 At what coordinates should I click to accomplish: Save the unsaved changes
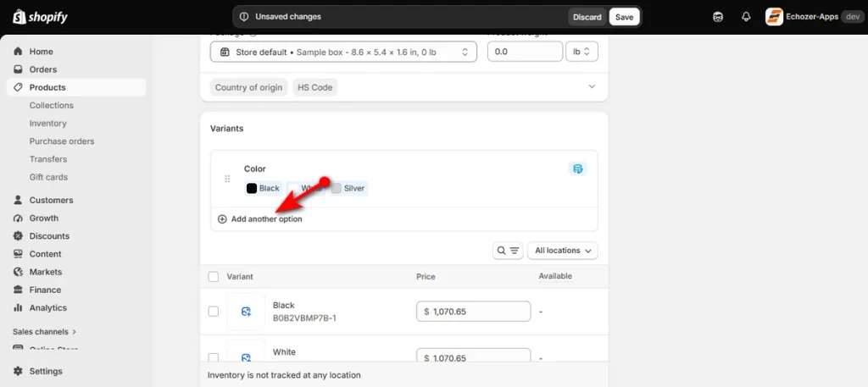coord(624,17)
